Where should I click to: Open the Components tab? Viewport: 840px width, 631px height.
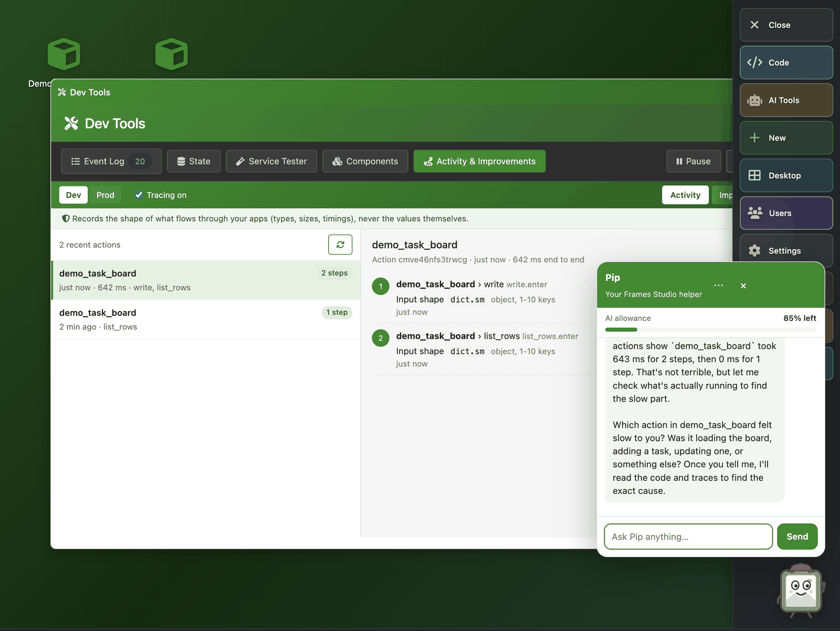pos(365,161)
